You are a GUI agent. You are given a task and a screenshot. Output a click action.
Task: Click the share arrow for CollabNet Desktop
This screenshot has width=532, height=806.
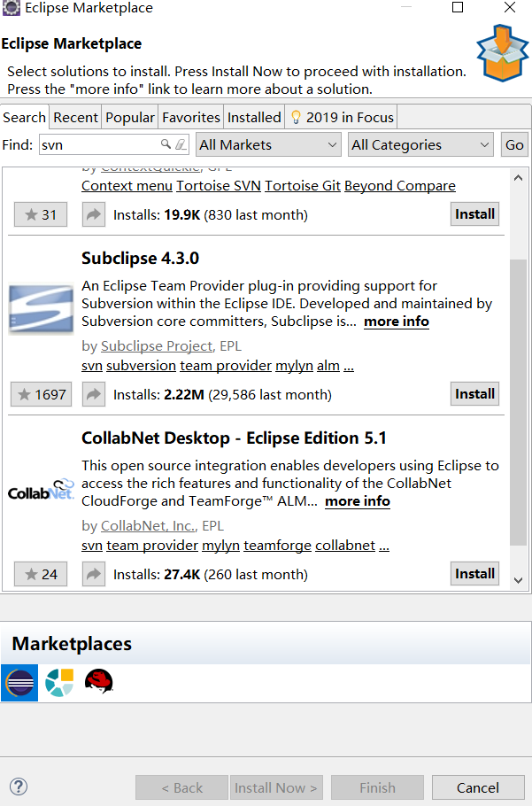pyautogui.click(x=94, y=574)
